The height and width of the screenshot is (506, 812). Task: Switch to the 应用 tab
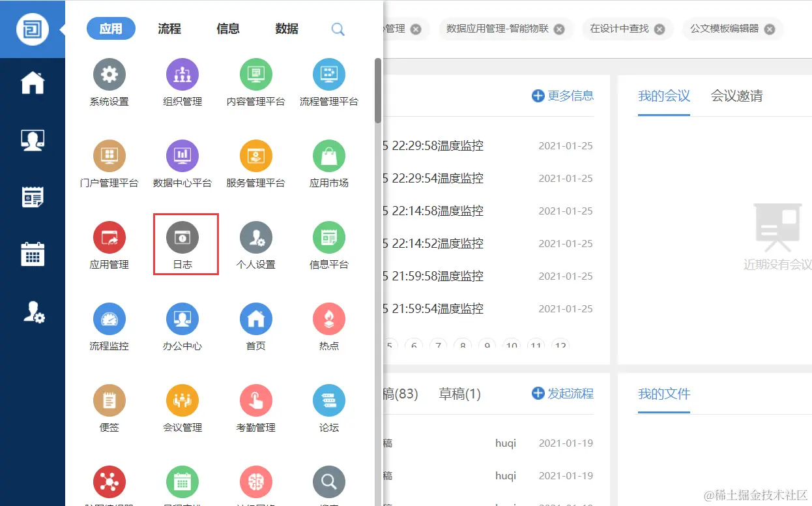click(111, 29)
